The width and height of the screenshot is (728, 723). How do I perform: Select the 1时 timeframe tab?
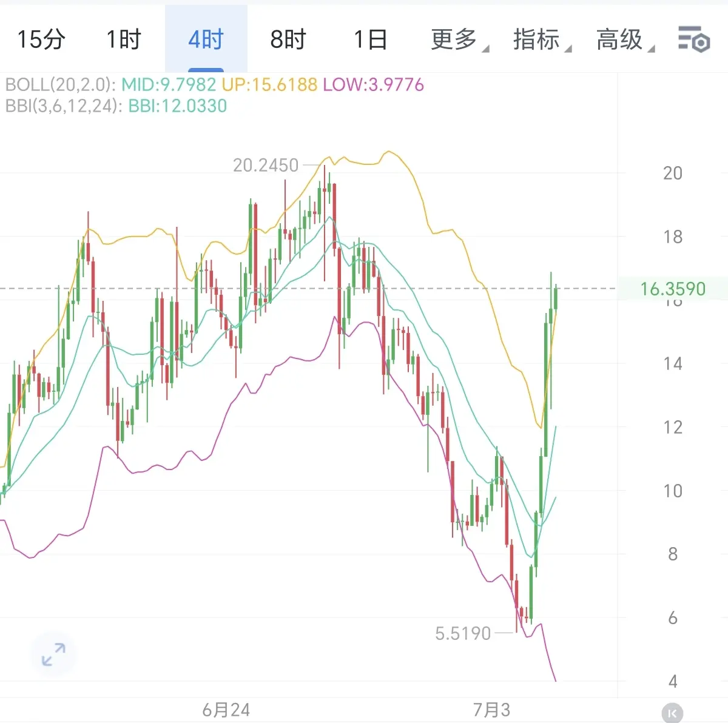pos(124,39)
